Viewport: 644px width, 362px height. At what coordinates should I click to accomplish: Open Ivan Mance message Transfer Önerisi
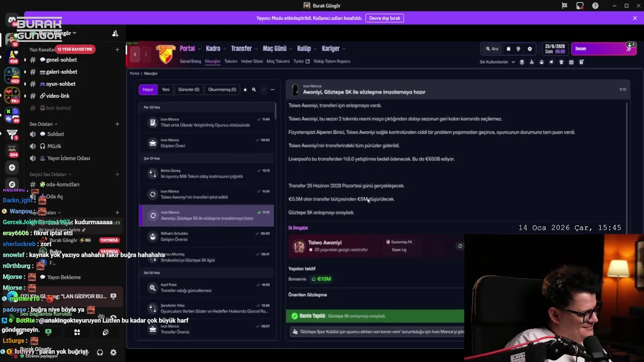pyautogui.click(x=207, y=329)
